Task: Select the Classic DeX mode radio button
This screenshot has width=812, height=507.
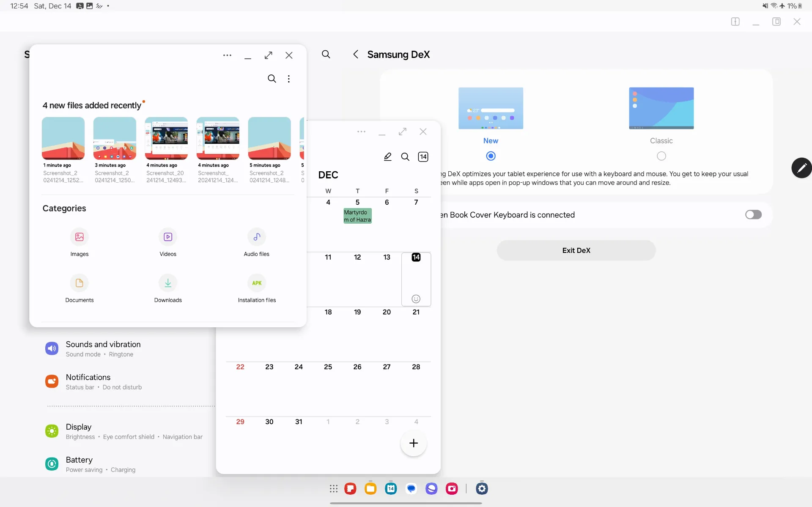Action: (661, 156)
